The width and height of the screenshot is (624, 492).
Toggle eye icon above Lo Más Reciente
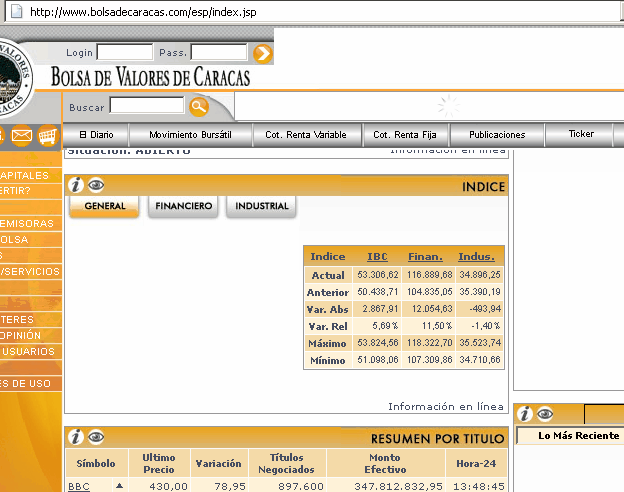point(545,414)
